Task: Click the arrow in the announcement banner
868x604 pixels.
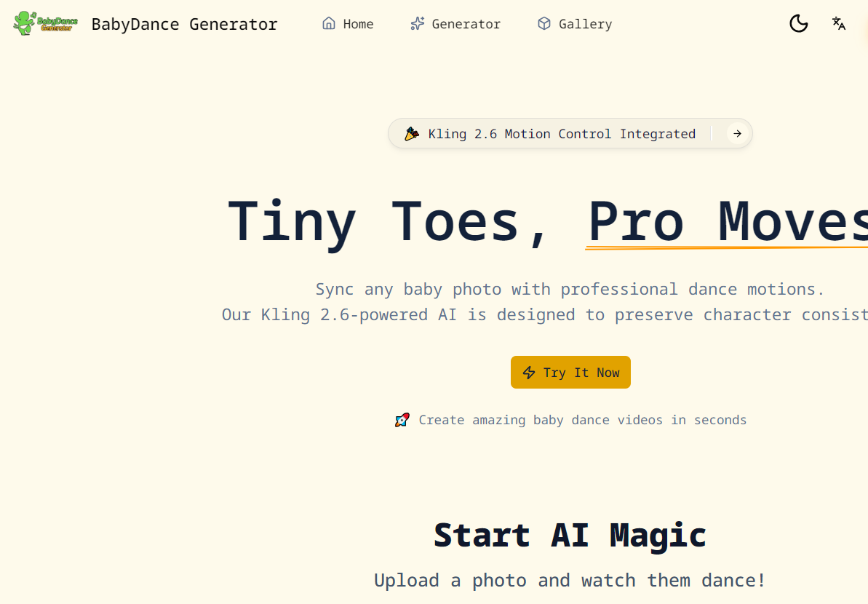Action: pyautogui.click(x=737, y=133)
